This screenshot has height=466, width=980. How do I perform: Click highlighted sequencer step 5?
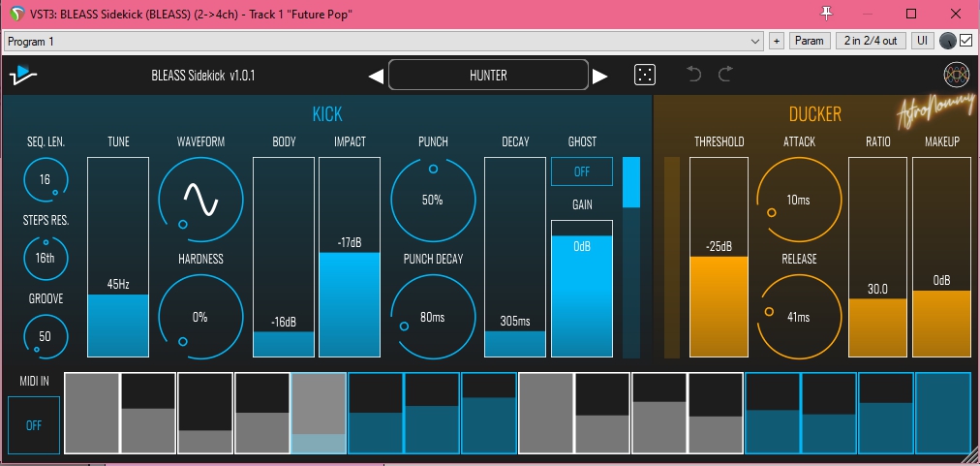tap(319, 413)
